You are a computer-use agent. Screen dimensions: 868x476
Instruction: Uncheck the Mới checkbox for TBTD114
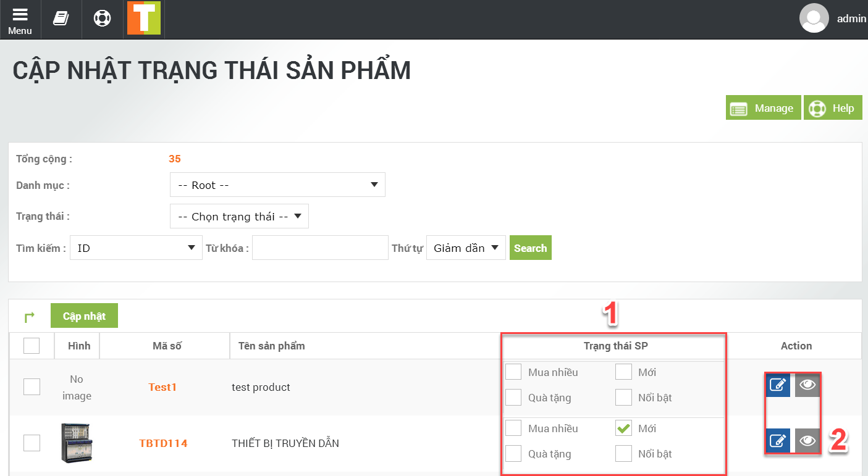(x=623, y=428)
